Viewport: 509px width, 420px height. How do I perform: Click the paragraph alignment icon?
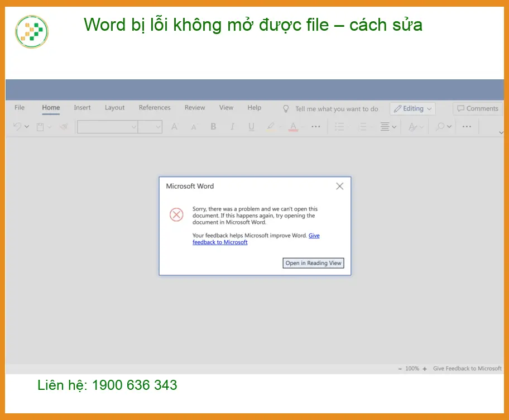pyautogui.click(x=385, y=126)
